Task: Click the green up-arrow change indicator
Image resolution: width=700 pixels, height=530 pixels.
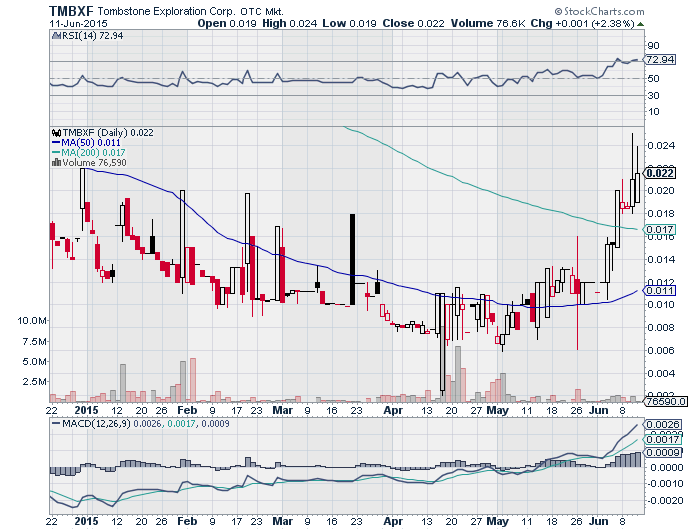Action: (x=641, y=24)
